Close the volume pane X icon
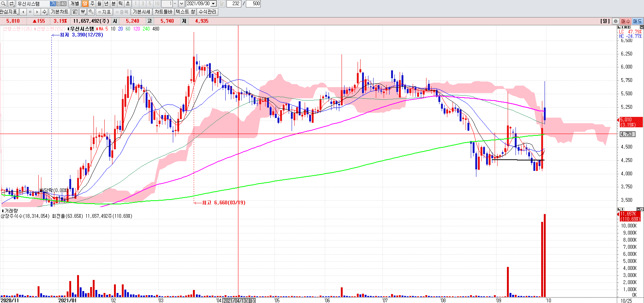The height and width of the screenshot is (303, 644). click(x=641, y=210)
